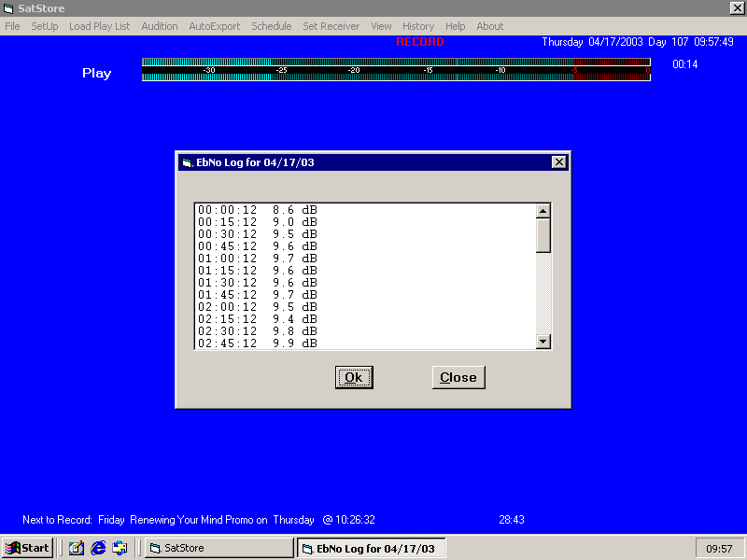Click the scrollbar track below the thumb
The height and width of the screenshot is (560, 747).
click(x=543, y=293)
